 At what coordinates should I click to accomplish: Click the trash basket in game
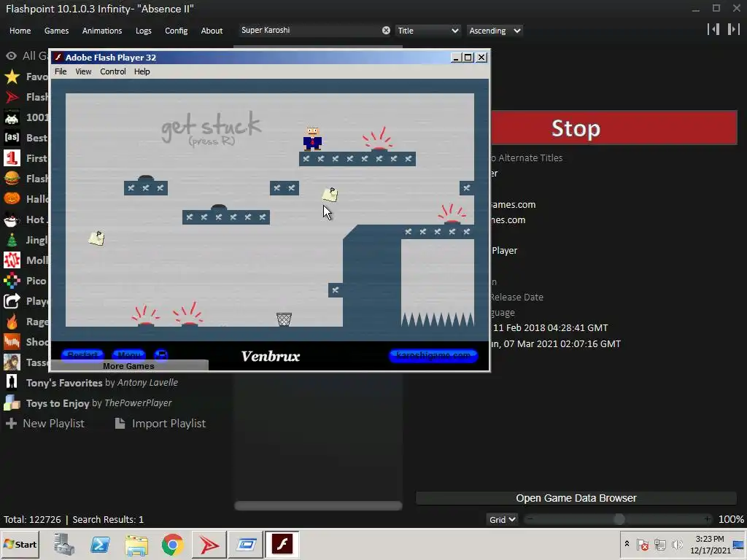pyautogui.click(x=284, y=319)
